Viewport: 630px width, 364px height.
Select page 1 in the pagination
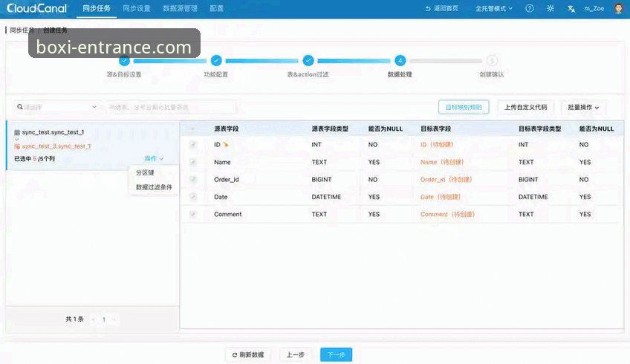click(104, 319)
